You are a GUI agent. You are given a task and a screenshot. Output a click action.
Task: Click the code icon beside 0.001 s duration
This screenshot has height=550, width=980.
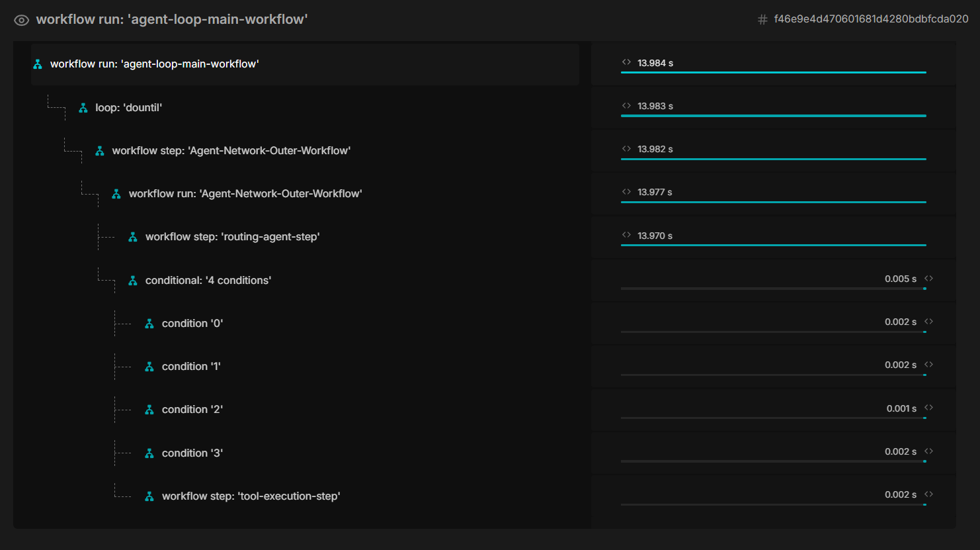pos(929,408)
